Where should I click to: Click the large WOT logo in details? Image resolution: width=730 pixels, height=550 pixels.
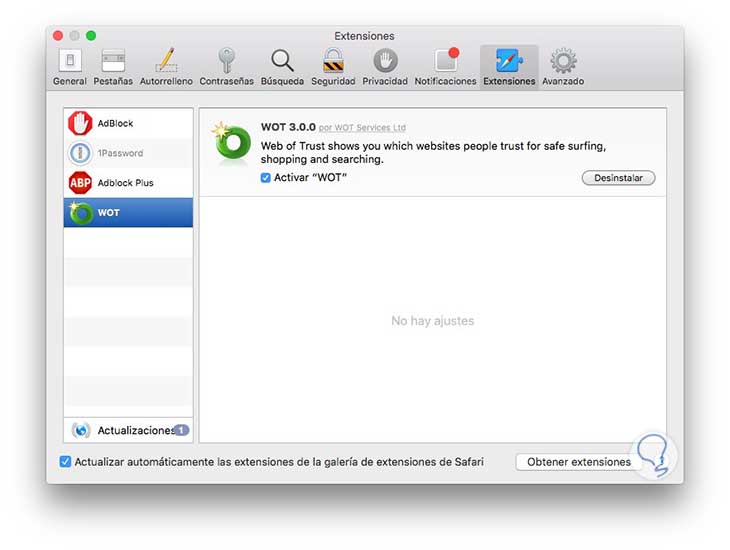tap(231, 143)
